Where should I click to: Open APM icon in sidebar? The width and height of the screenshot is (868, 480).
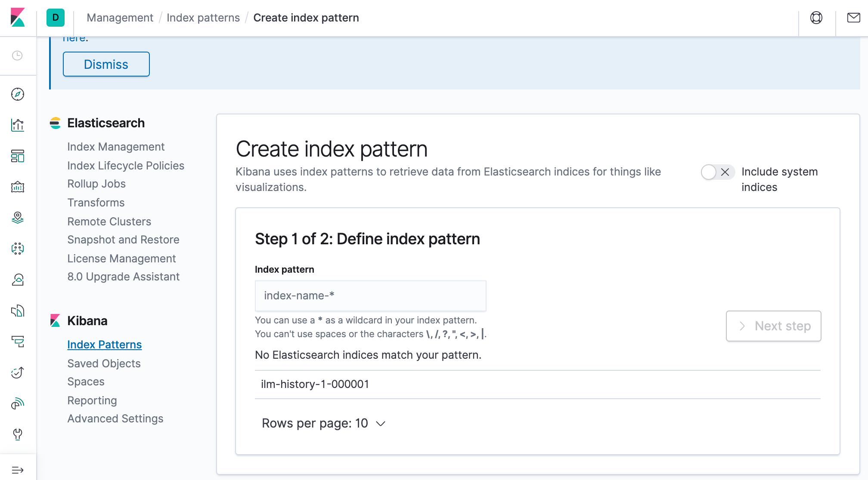tap(18, 342)
